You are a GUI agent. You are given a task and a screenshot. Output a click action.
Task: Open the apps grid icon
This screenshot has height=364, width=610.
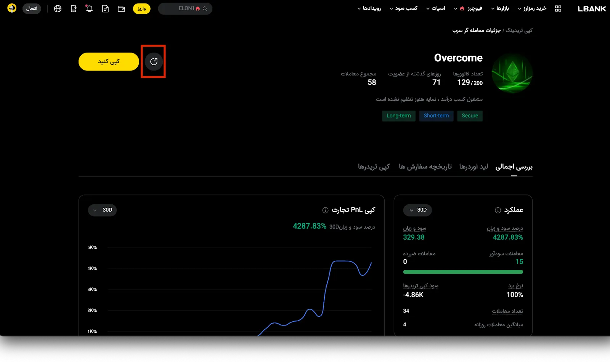click(x=558, y=9)
